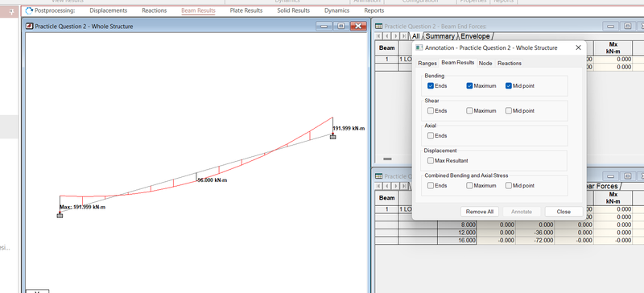Click Beam column header in Beam End Forces table
The height and width of the screenshot is (293, 644).
tap(386, 47)
